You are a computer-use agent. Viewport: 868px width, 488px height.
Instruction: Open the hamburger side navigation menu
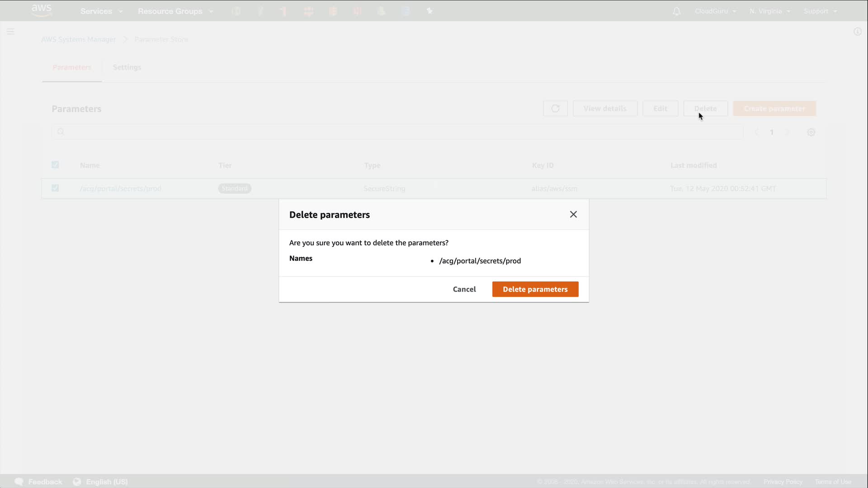coord(10,32)
